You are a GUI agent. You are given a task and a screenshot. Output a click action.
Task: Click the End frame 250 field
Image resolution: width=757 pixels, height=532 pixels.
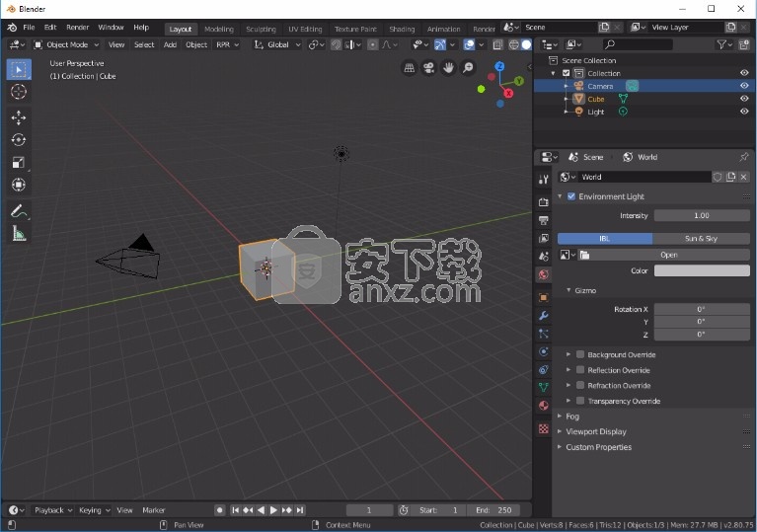coord(493,510)
